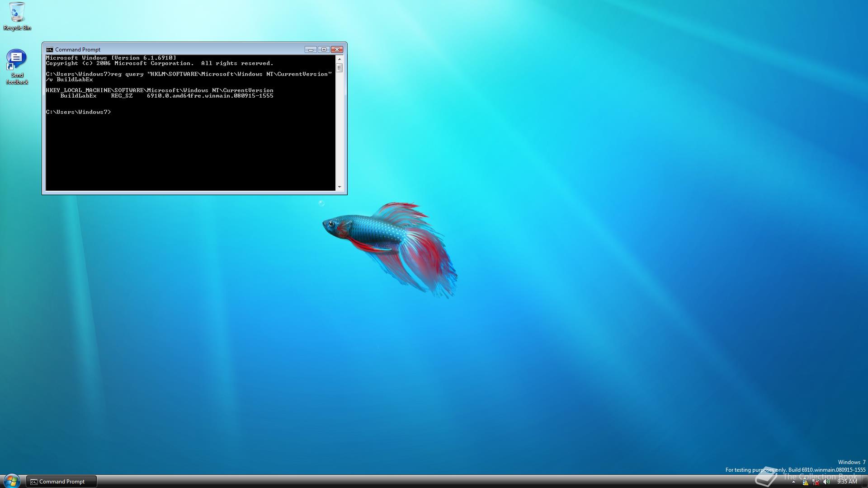
Task: Open the network disconnected tray icon
Action: 816,482
